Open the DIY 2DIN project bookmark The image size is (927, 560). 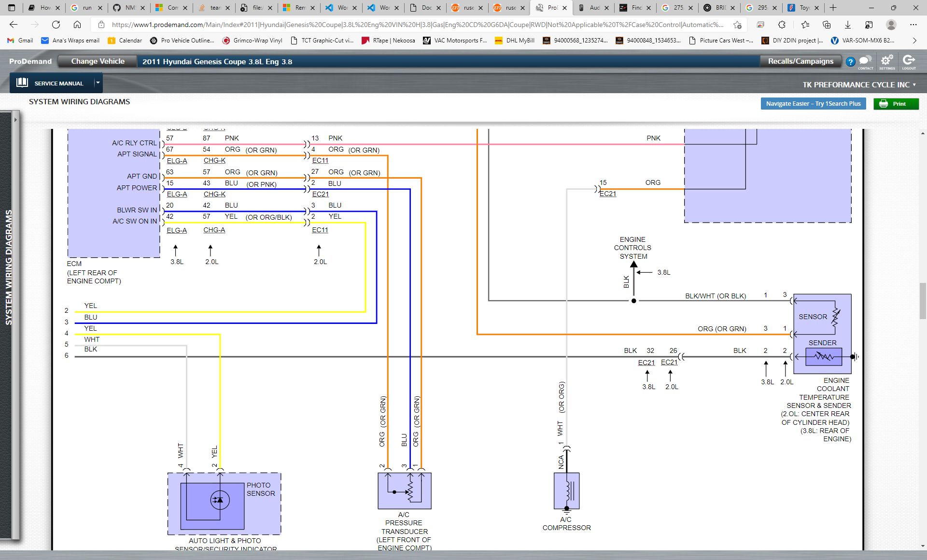792,41
